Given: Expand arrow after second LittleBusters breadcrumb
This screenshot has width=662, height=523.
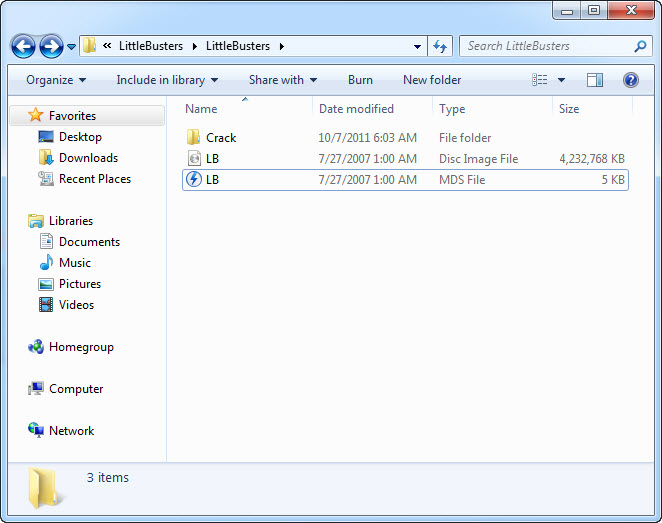Looking at the screenshot, I should click(x=282, y=46).
